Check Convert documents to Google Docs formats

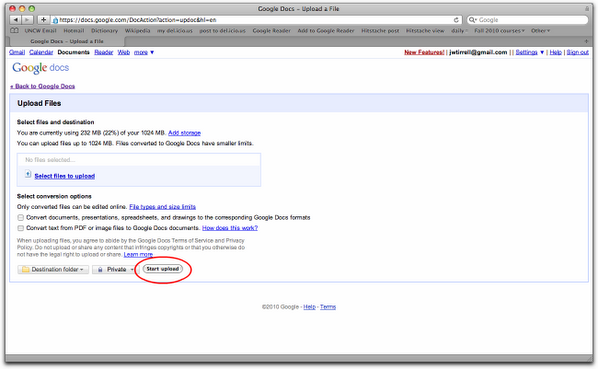tap(21, 218)
